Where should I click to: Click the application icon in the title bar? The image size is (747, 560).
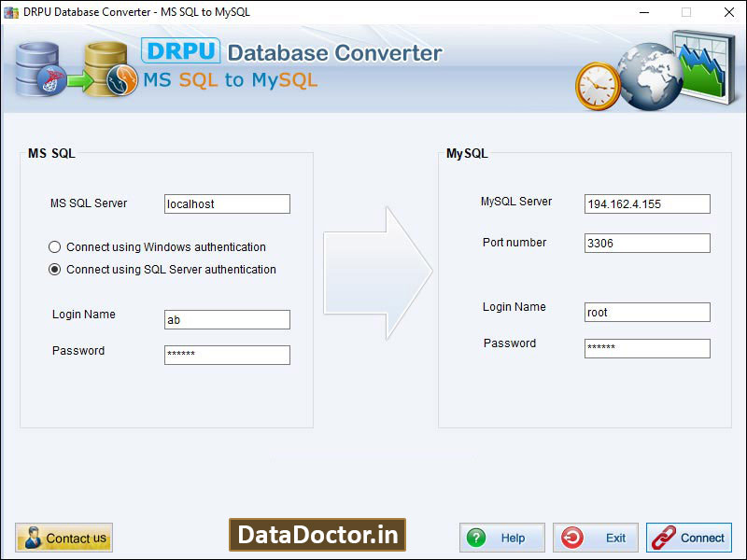pyautogui.click(x=11, y=12)
